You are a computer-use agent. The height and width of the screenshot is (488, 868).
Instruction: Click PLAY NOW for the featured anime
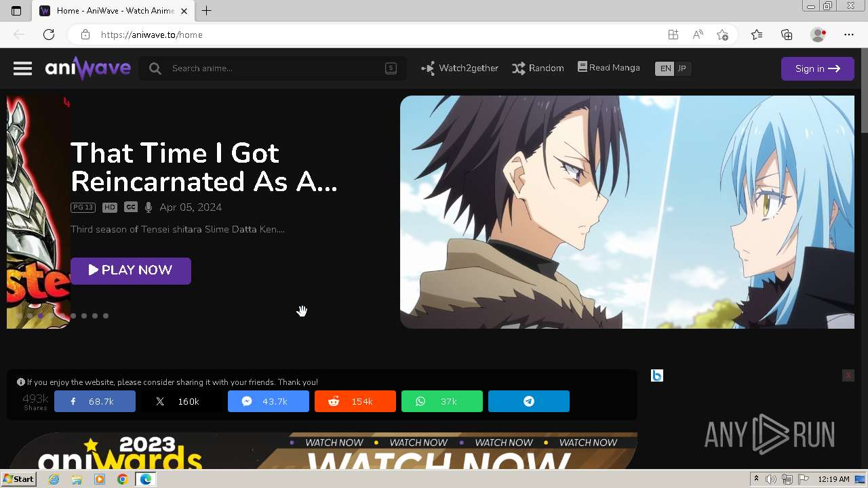pos(131,270)
